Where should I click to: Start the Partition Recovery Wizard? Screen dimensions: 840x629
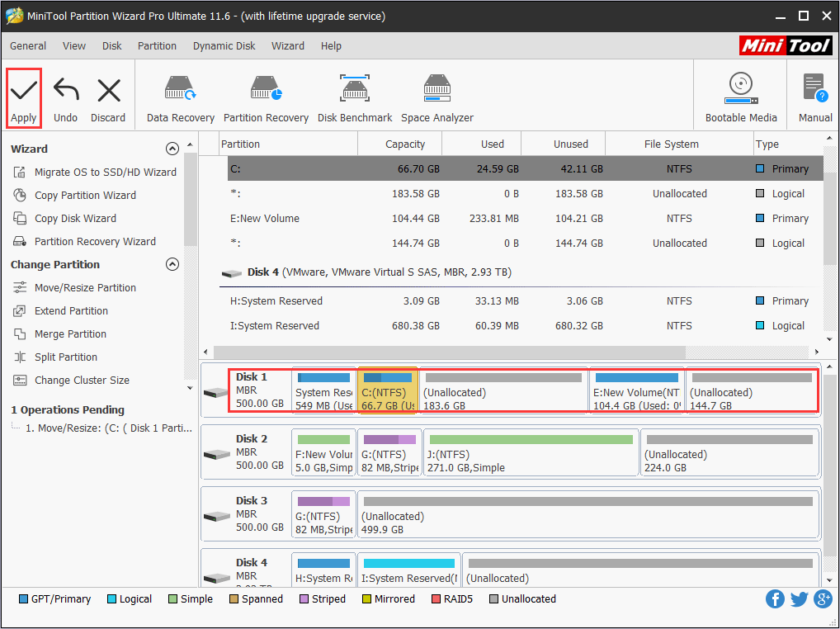(85, 241)
